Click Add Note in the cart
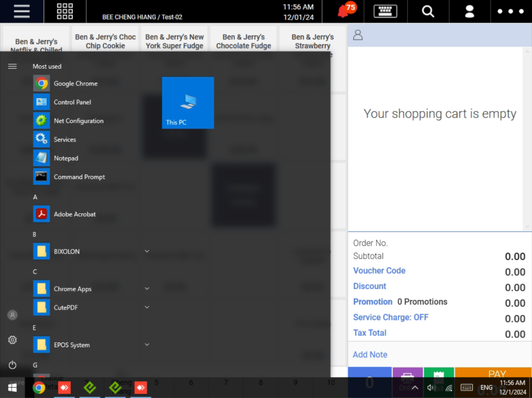The height and width of the screenshot is (398, 532). point(370,354)
